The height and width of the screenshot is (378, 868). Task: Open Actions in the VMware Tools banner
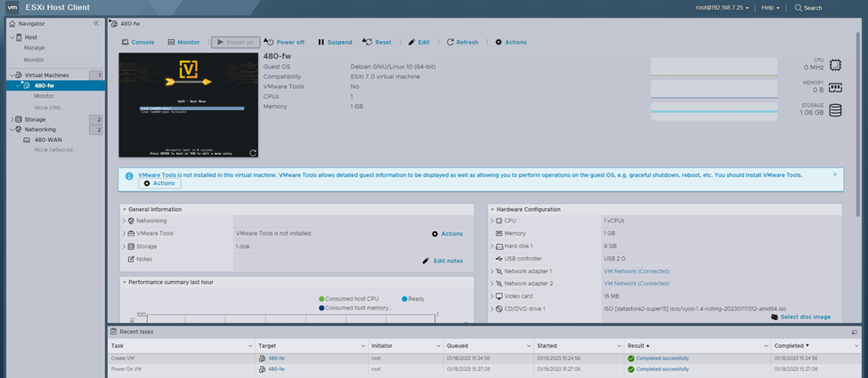pyautogui.click(x=159, y=183)
